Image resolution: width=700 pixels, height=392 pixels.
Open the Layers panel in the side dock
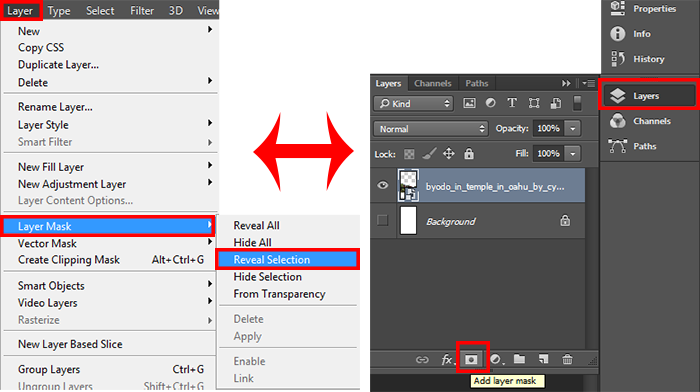pyautogui.click(x=650, y=95)
